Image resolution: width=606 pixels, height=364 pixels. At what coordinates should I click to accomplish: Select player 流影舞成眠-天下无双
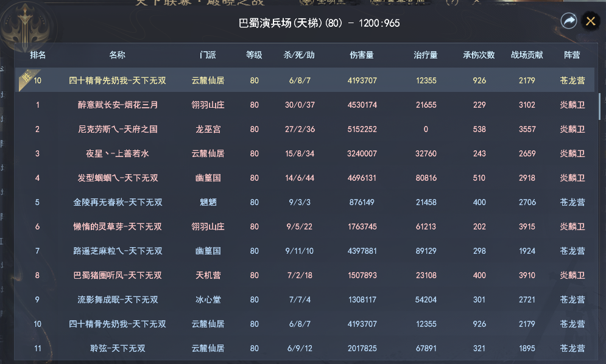click(118, 299)
